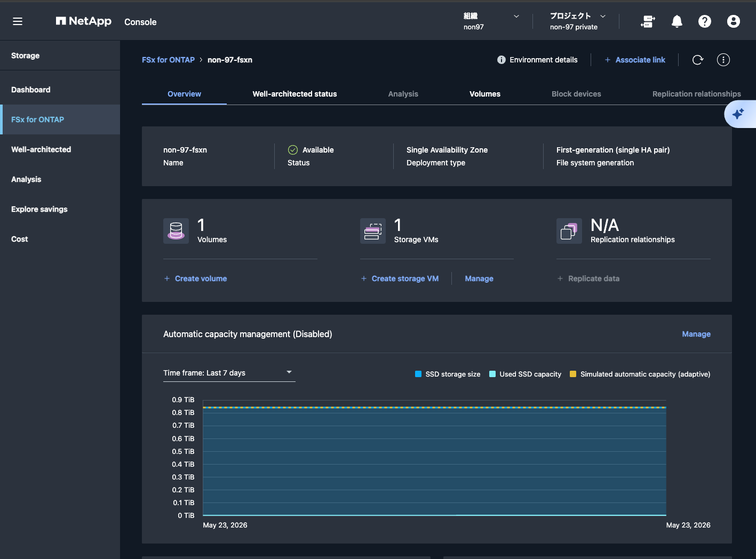Click the FSx for ONTAP breadcrumb link
Screen dimensions: 756x559
(x=168, y=60)
